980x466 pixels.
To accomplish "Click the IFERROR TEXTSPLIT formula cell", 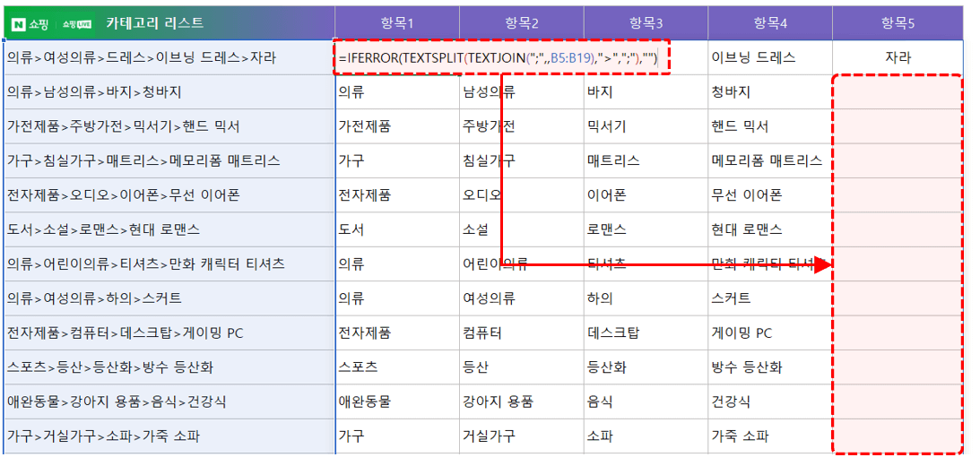I will 499,58.
